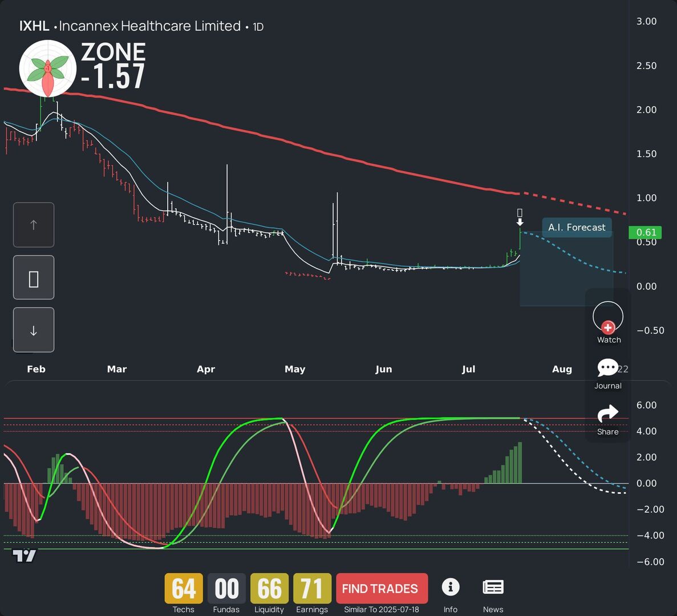Click the ZONE flower radar icon
The image size is (677, 616).
coord(47,68)
